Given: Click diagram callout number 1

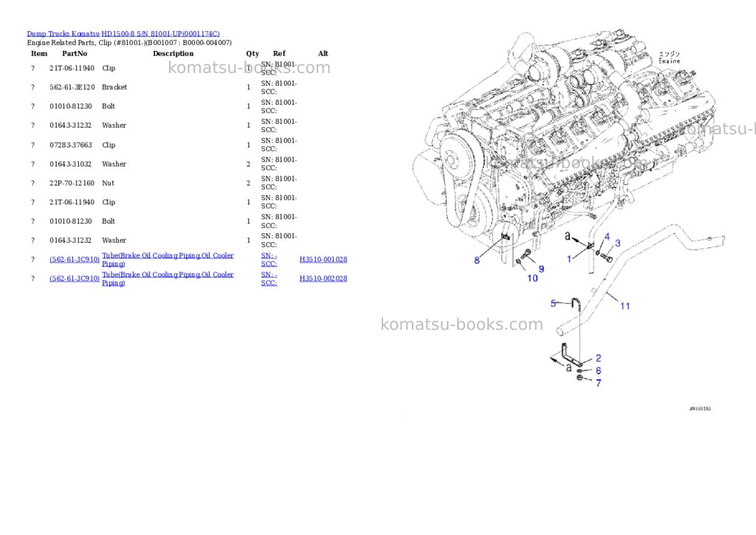Looking at the screenshot, I should pyautogui.click(x=569, y=259).
